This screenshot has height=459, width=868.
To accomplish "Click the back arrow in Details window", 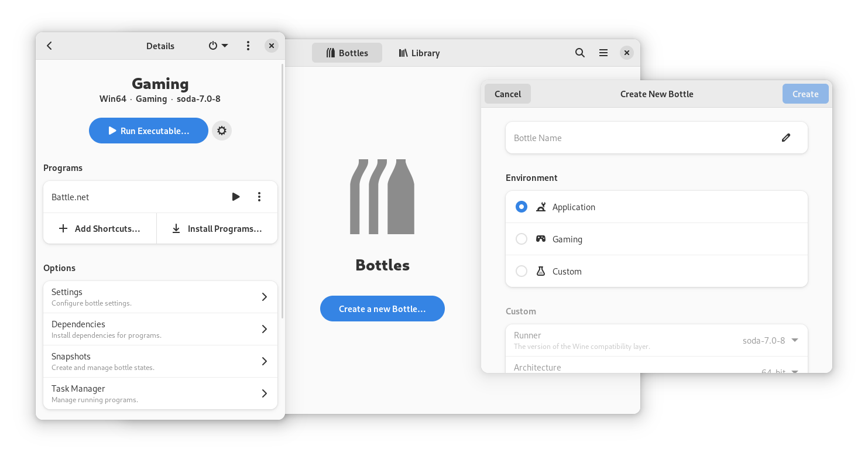I will (49, 46).
